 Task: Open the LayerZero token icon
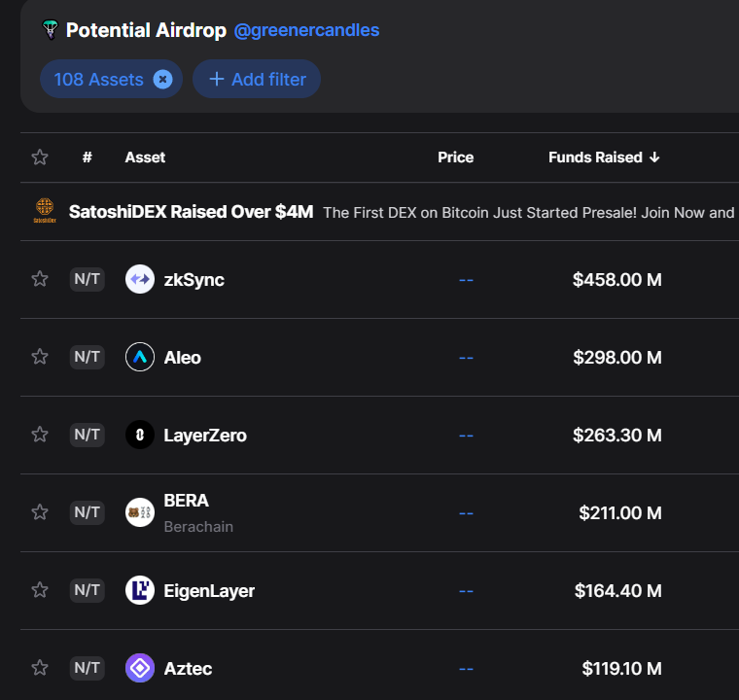(140, 435)
